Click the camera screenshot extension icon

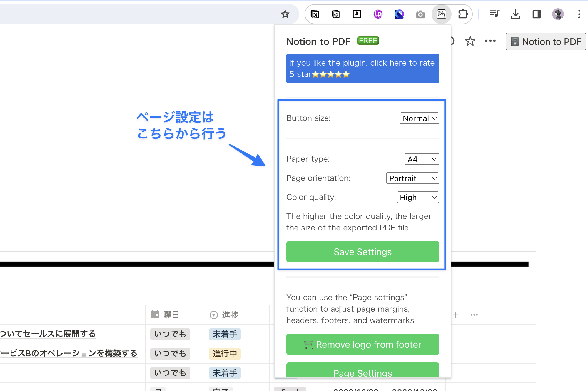pyautogui.click(x=420, y=14)
